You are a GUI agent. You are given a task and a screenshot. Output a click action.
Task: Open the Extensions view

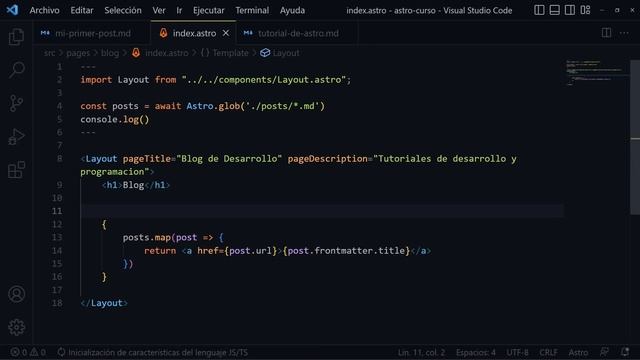pos(16,170)
